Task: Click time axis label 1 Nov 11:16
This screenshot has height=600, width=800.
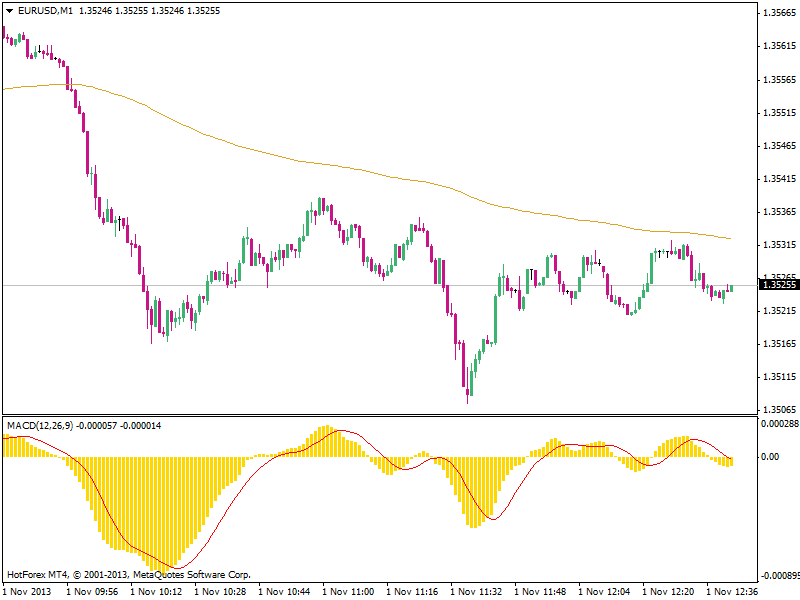Action: pos(412,592)
